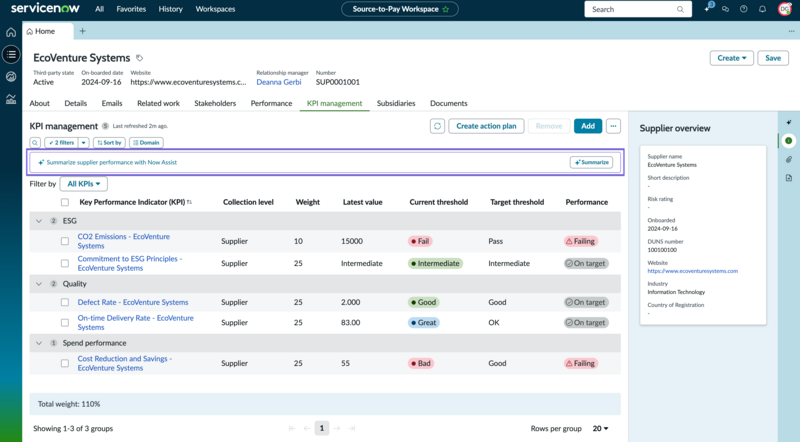Open the attachments paperclip icon

(x=789, y=160)
